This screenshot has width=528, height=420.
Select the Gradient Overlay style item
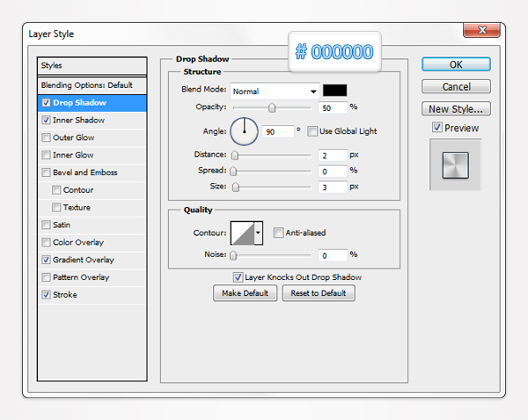point(84,260)
